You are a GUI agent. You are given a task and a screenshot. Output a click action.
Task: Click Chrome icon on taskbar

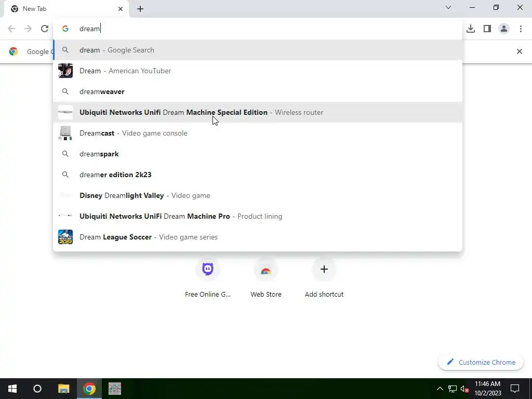89,389
